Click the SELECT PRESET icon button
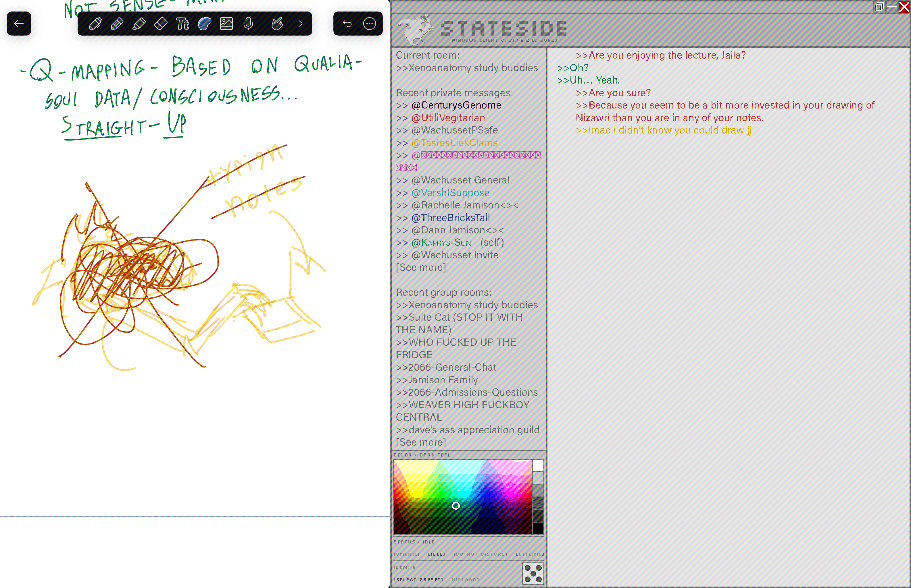Viewport: 911px width, 588px height. click(418, 580)
